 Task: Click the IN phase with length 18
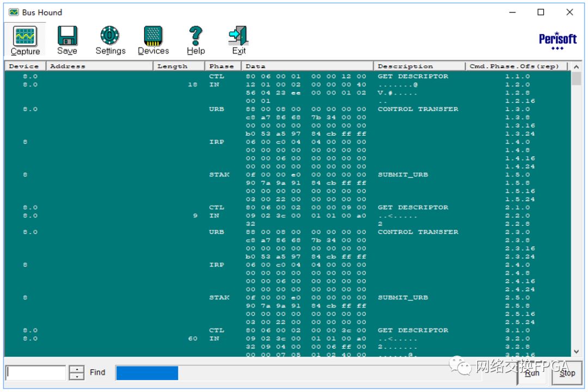click(214, 84)
